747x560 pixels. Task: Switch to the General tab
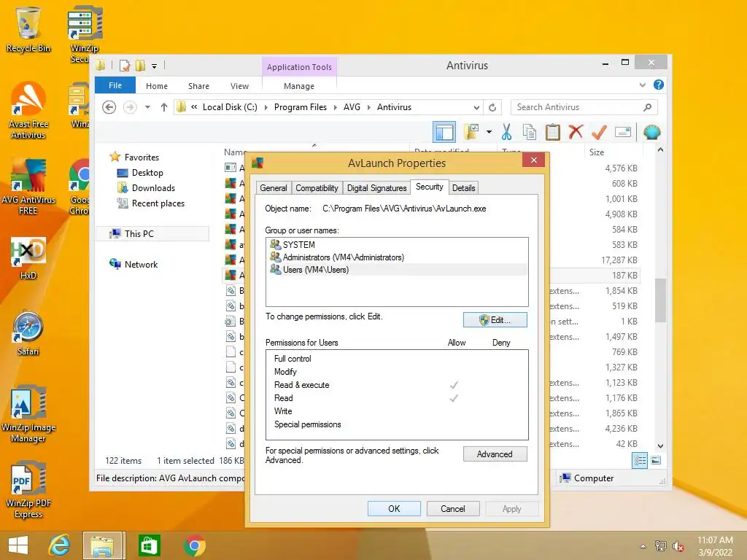(274, 188)
